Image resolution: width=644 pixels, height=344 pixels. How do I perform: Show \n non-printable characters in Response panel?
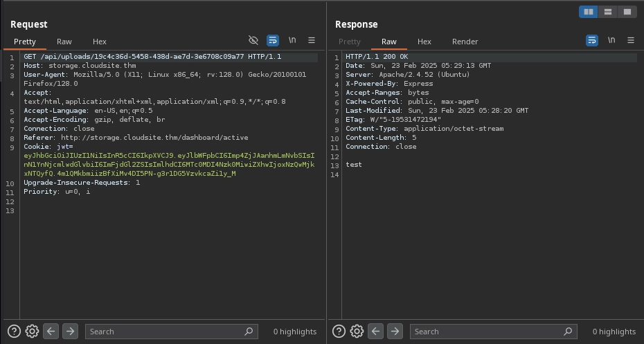pos(611,41)
